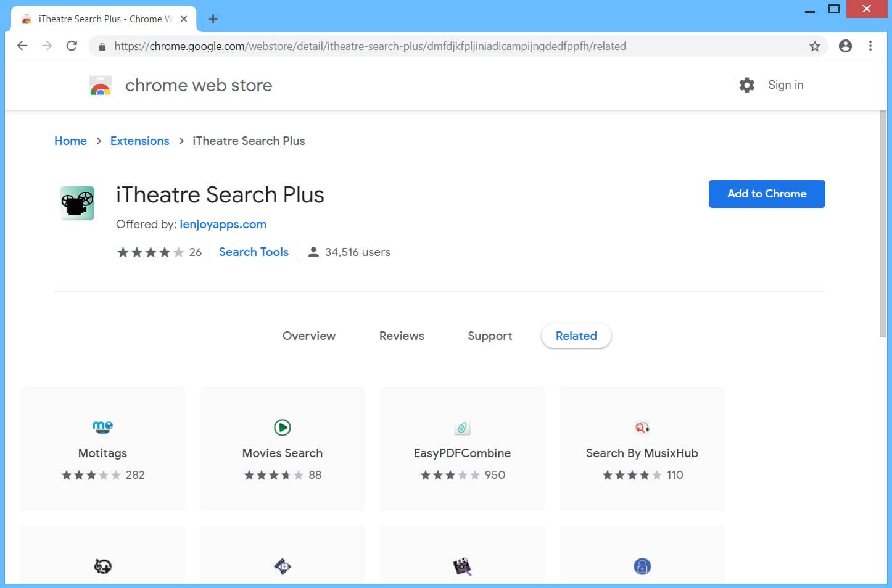The height and width of the screenshot is (588, 892).
Task: Open the settings gear icon
Action: point(747,85)
